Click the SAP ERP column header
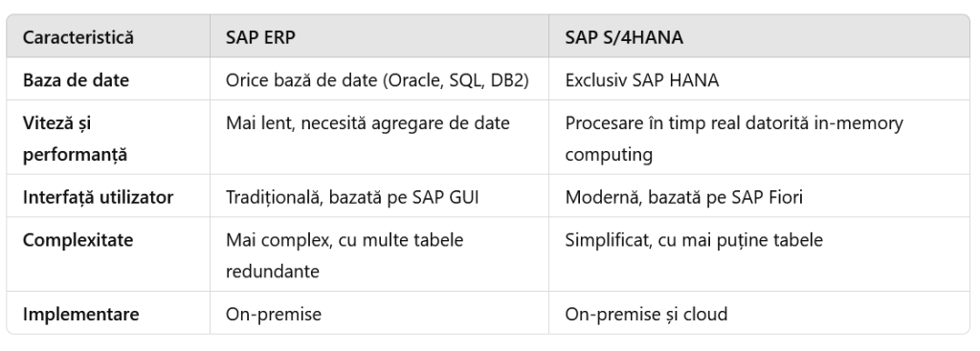 point(260,37)
